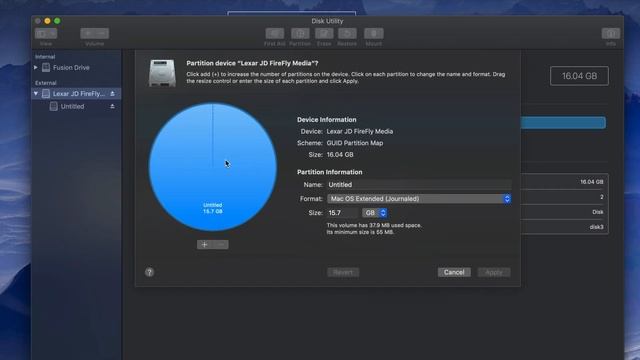This screenshot has height=360, width=640.
Task: Open the View toolbar menu
Action: (x=46, y=33)
